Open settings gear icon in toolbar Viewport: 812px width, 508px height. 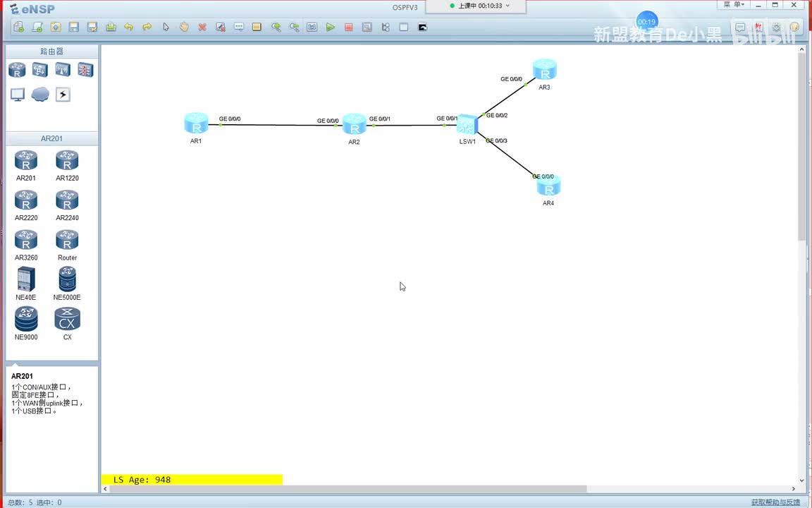click(x=777, y=27)
